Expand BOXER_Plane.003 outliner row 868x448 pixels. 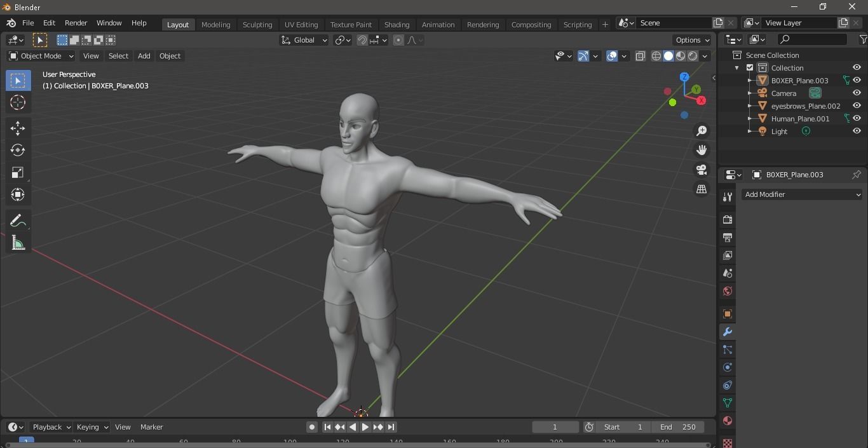tap(750, 81)
